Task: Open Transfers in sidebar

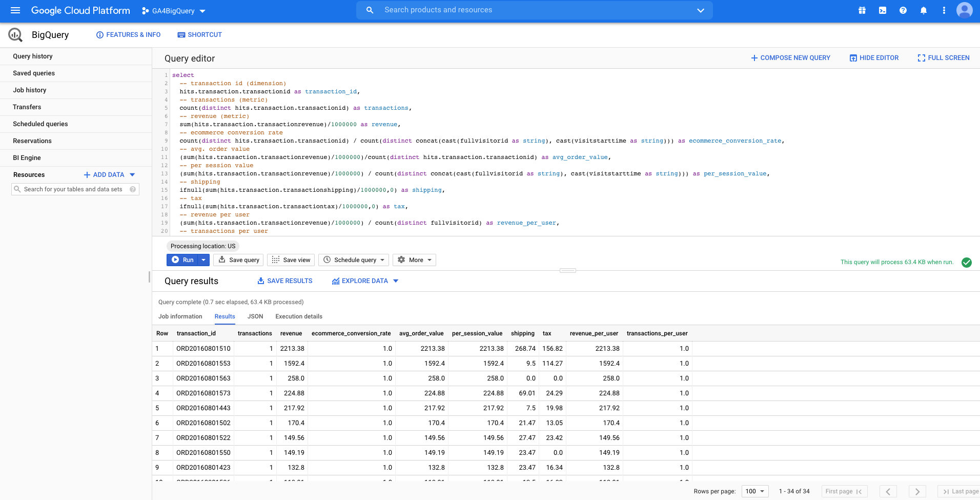Action: [x=76, y=107]
